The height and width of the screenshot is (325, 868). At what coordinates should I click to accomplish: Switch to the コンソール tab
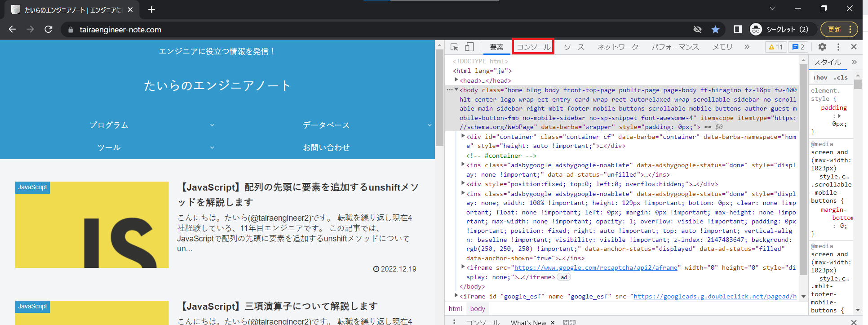(533, 47)
